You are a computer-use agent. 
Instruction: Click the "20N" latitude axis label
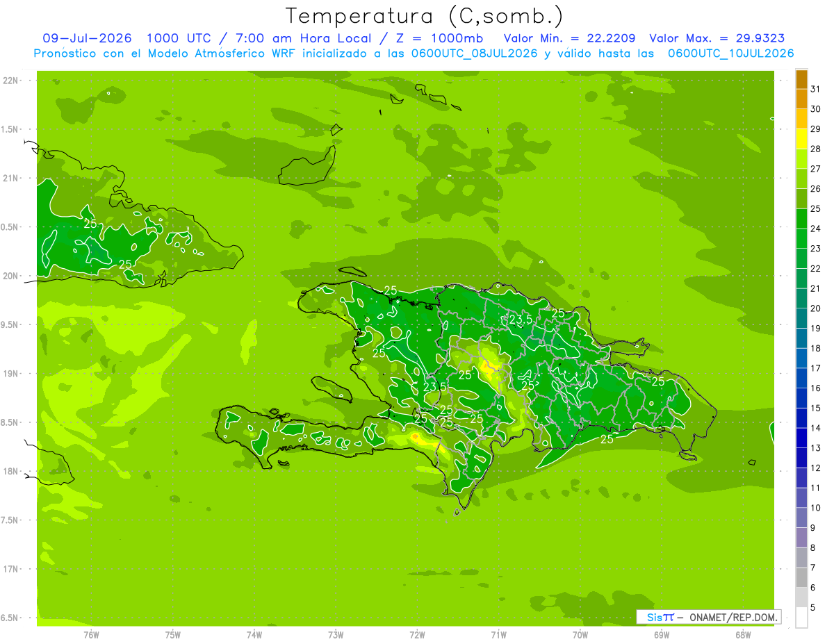click(10, 276)
